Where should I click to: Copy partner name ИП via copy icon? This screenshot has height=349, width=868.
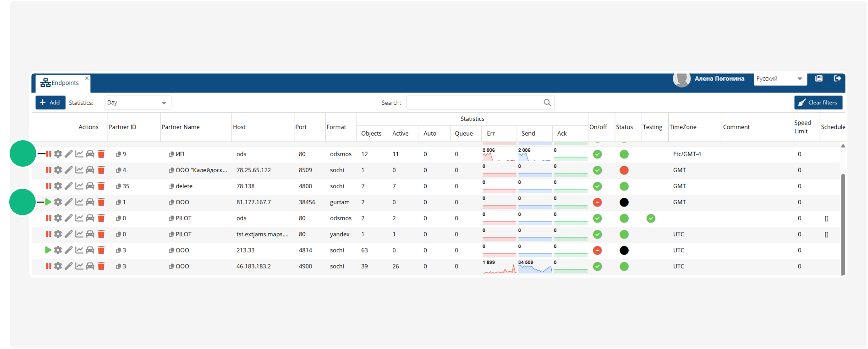tap(171, 154)
